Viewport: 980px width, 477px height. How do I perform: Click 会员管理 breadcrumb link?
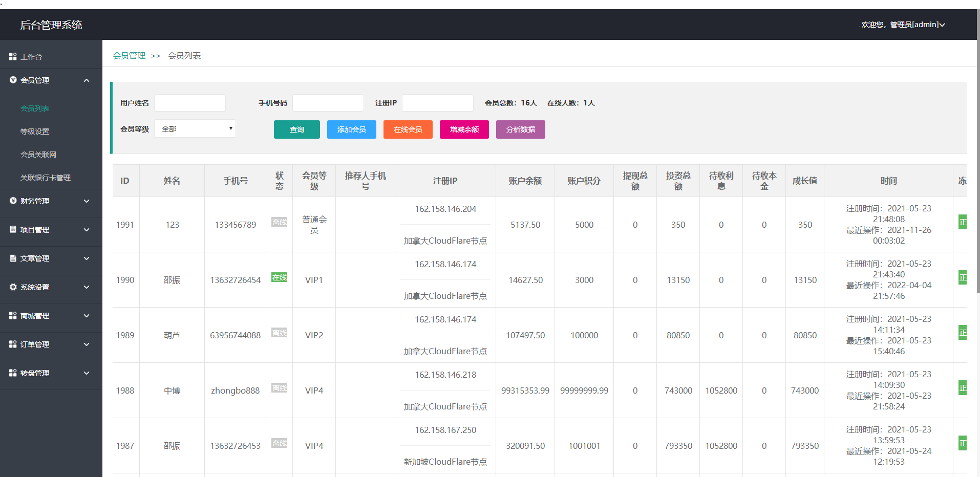pos(129,55)
